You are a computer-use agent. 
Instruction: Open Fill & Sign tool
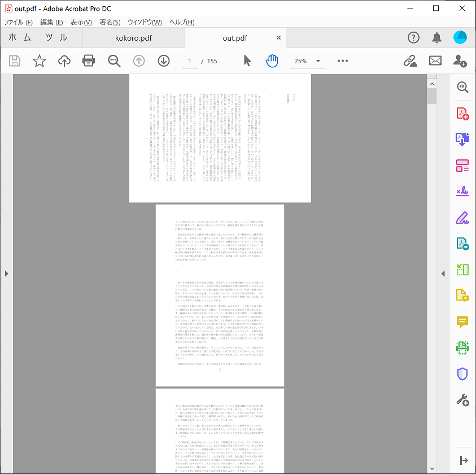462,192
